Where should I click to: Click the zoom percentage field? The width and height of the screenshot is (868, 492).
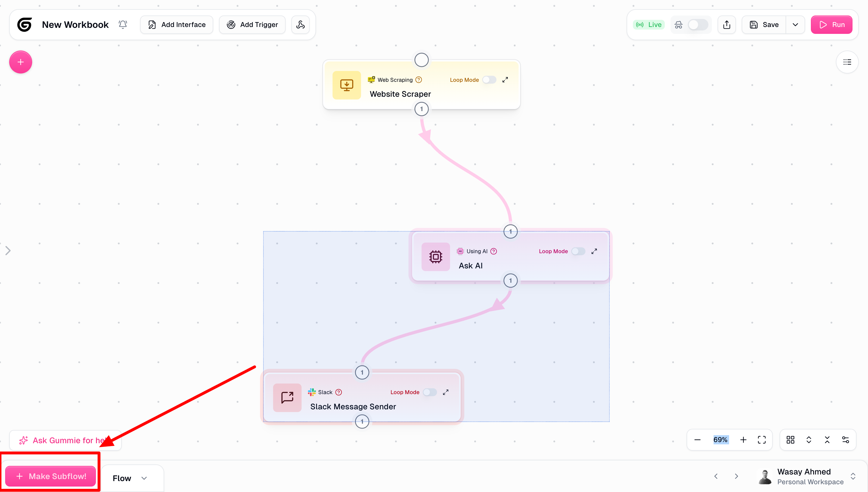pos(720,440)
